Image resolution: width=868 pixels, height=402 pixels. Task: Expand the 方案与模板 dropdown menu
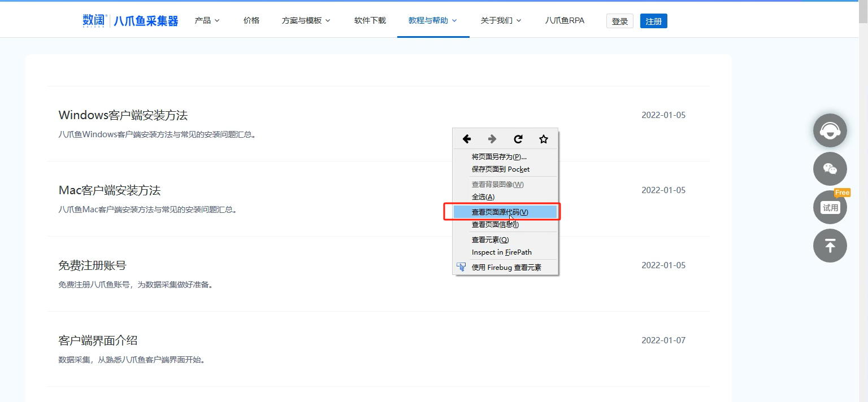click(x=306, y=20)
